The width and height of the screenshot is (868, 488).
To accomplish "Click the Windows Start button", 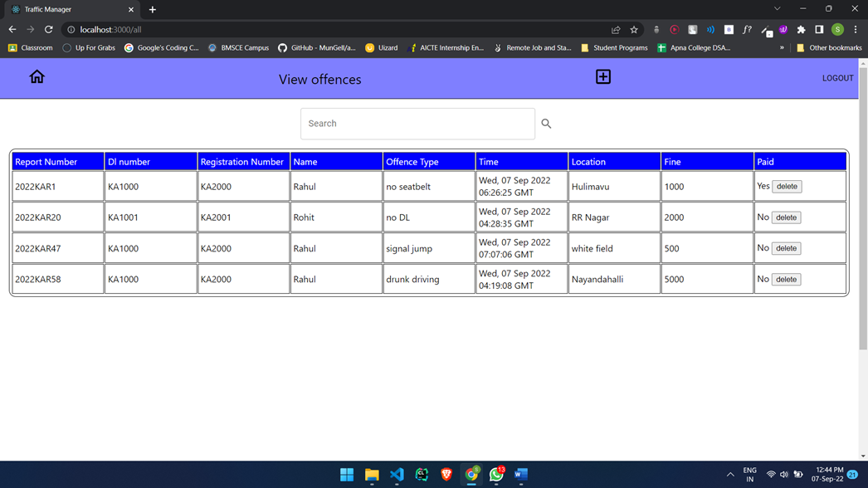I will pyautogui.click(x=346, y=475).
